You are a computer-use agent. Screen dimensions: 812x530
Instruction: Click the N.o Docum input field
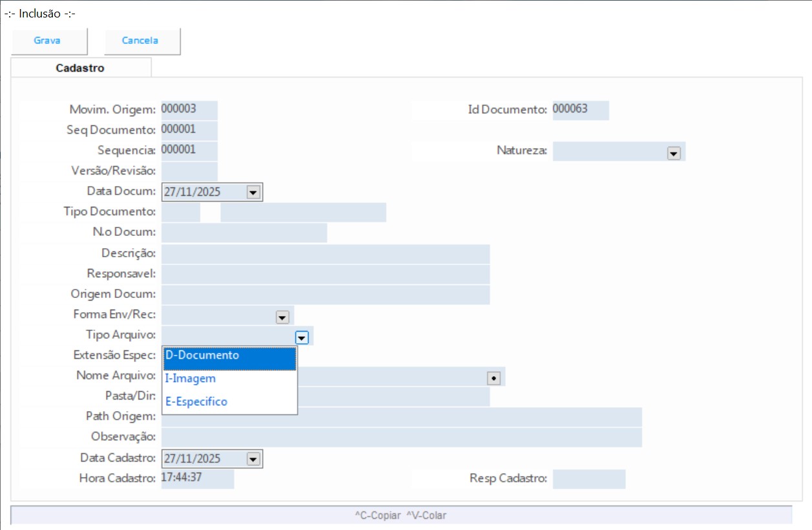[x=244, y=233]
